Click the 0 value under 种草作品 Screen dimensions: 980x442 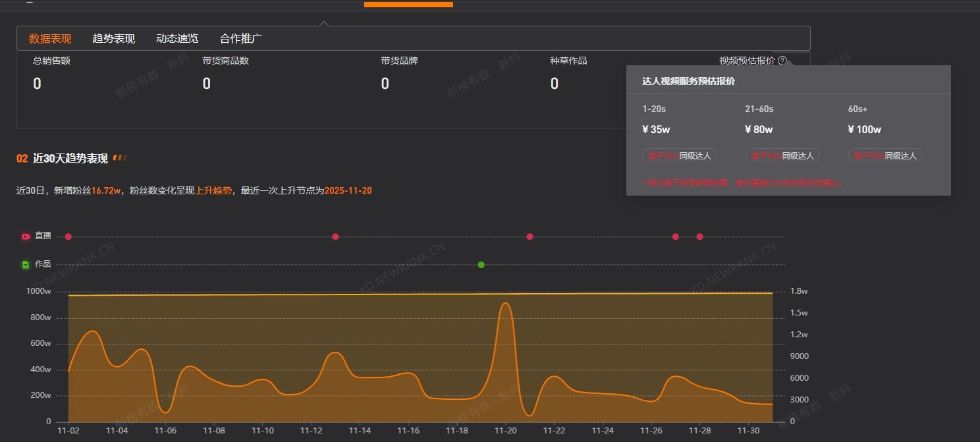click(555, 84)
